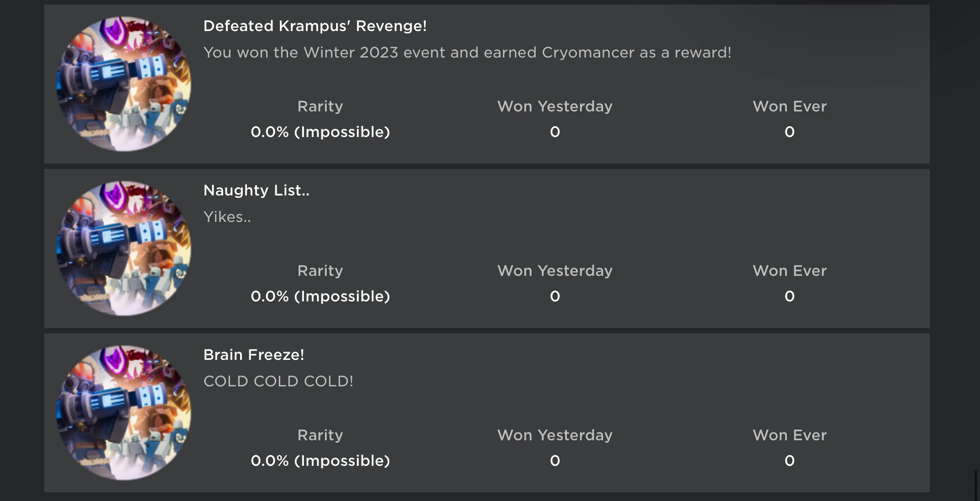Click the page scrollbar at right edge
This screenshot has width=980, height=501.
(976, 485)
